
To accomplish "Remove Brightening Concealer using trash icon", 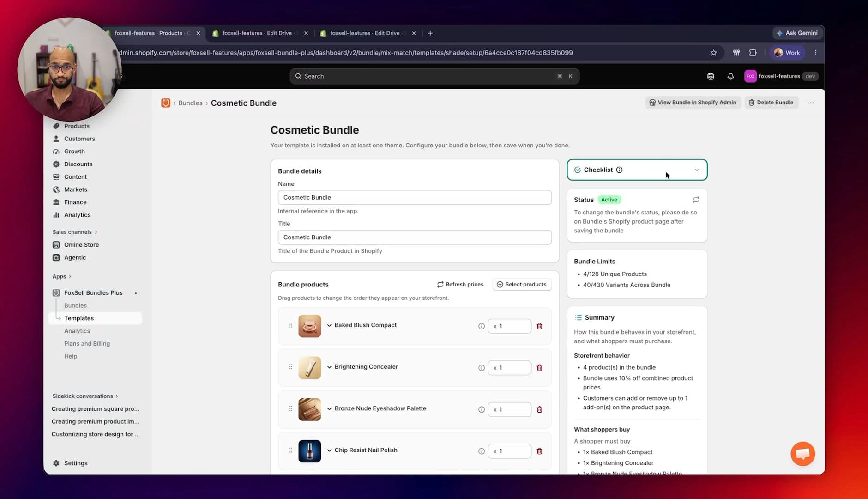I will [539, 368].
